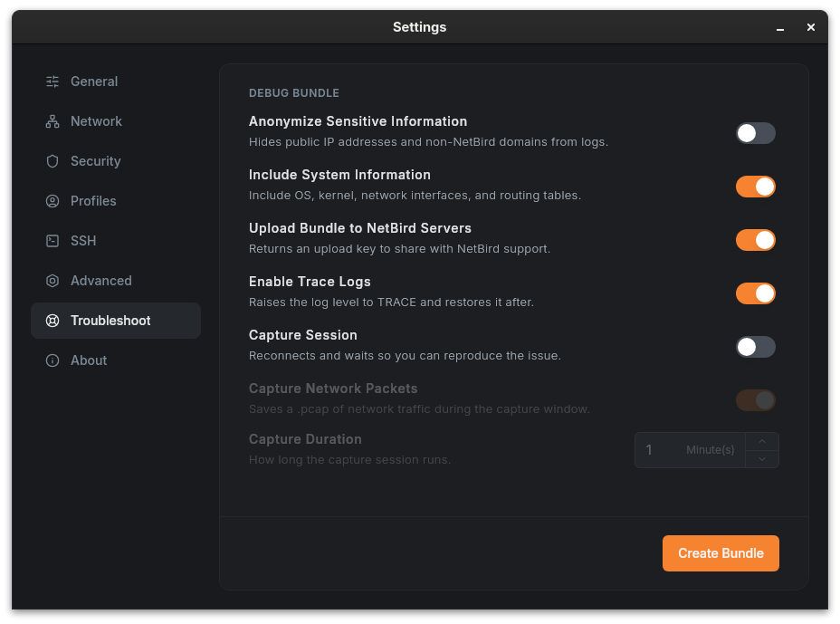Viewport: 840px width, 624px height.
Task: Close the Settings window
Action: pyautogui.click(x=810, y=27)
